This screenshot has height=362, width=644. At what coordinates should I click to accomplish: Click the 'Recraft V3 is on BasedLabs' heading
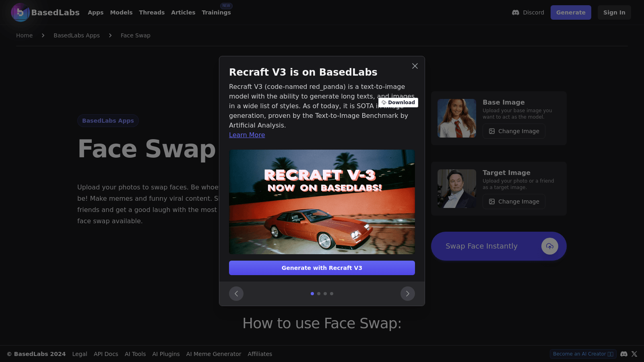[x=303, y=72]
